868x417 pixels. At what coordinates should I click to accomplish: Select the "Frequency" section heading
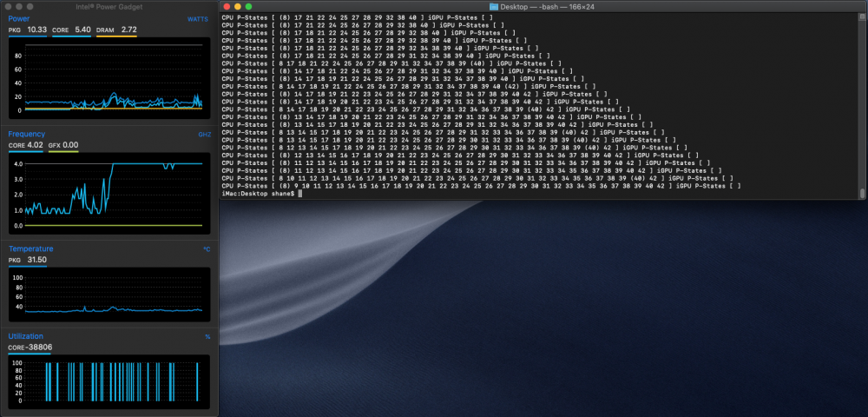pyautogui.click(x=27, y=134)
